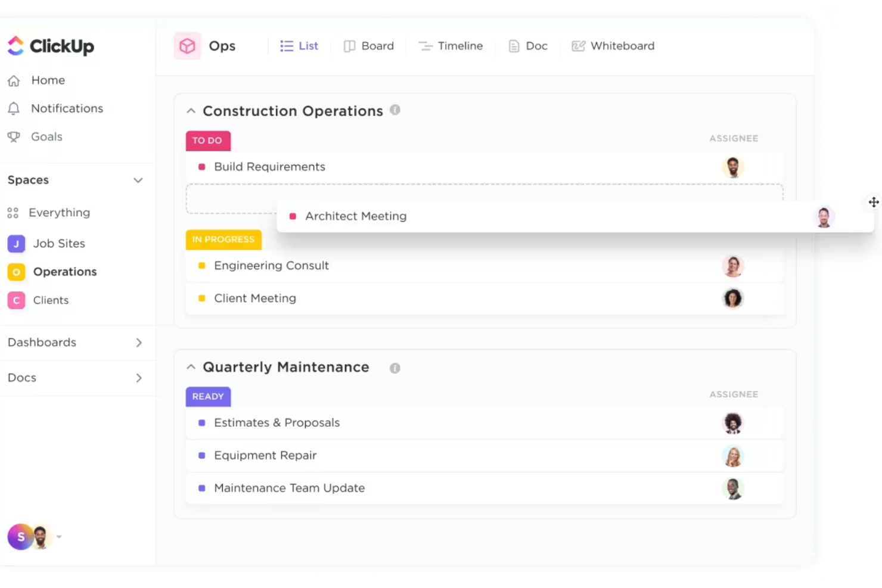Click the Job Sites space icon

coord(16,244)
